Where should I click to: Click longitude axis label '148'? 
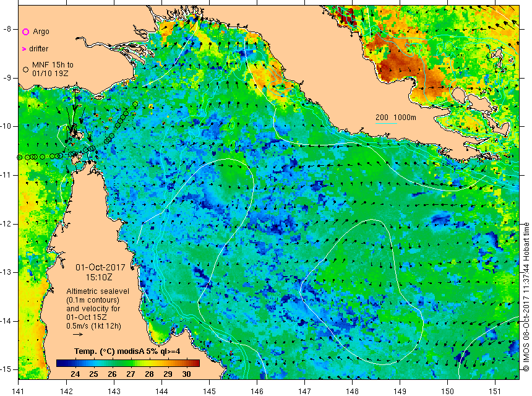coord(352,391)
